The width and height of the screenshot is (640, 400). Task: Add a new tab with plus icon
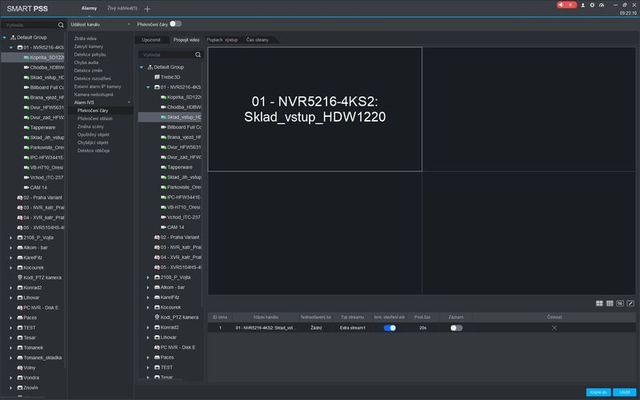(148, 8)
